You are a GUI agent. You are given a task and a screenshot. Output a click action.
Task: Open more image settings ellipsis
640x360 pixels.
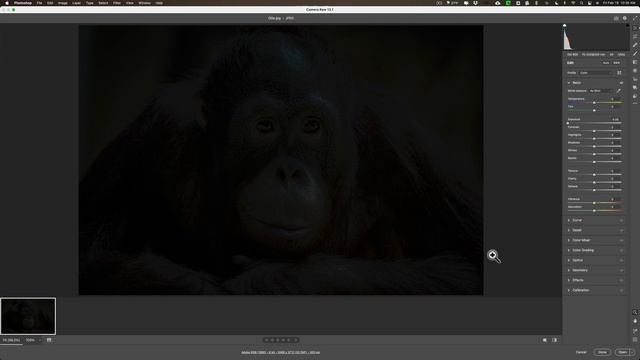(x=635, y=104)
